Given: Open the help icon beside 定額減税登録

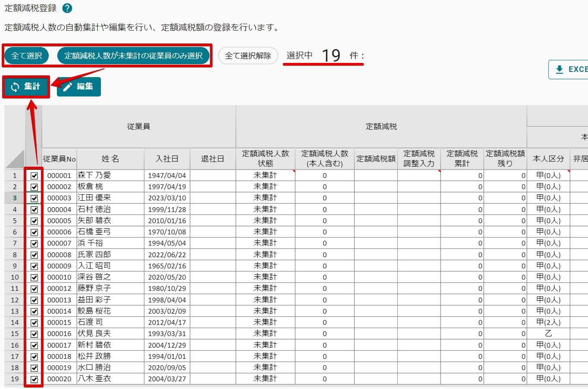Looking at the screenshot, I should (67, 8).
